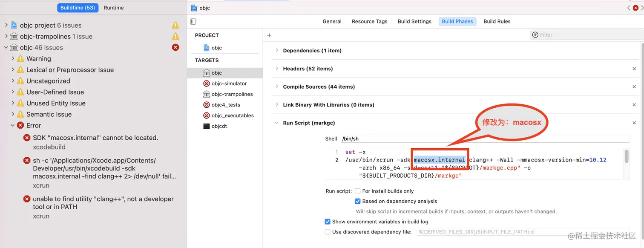
Task: Click the discovered dependency file path field
Action: click(x=523, y=232)
